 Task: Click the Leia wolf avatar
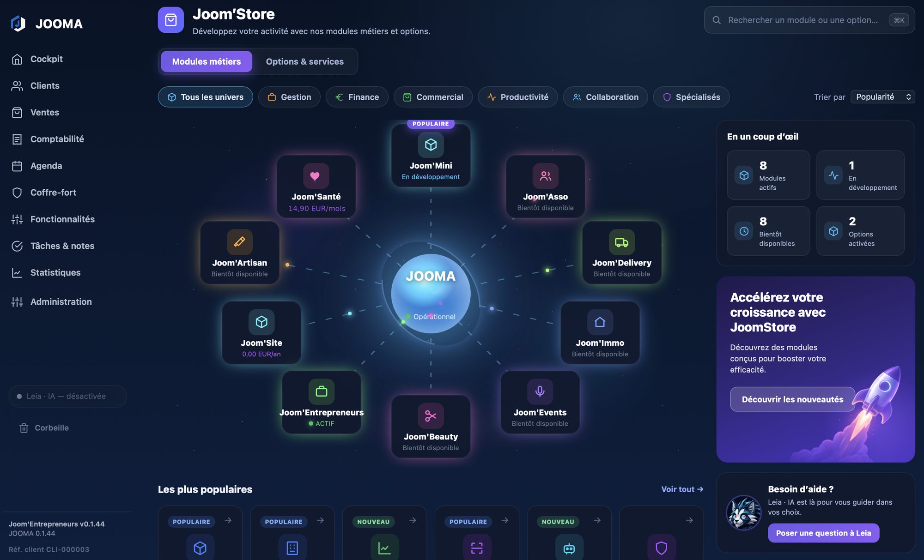(x=744, y=512)
